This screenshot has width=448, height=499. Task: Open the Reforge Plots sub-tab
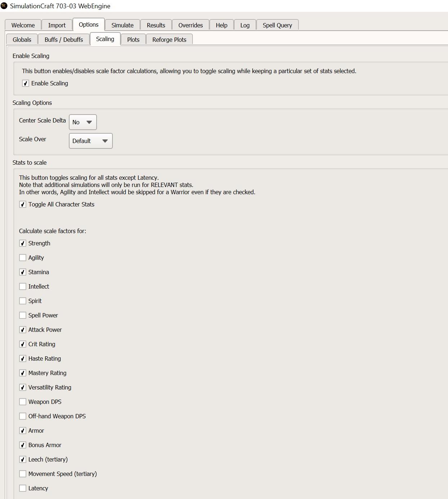click(x=169, y=40)
